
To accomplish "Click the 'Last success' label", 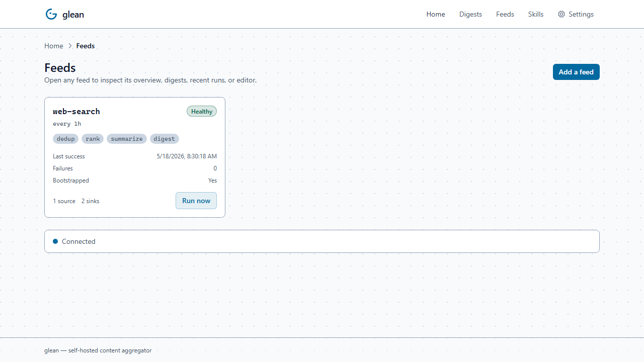I will tap(69, 156).
